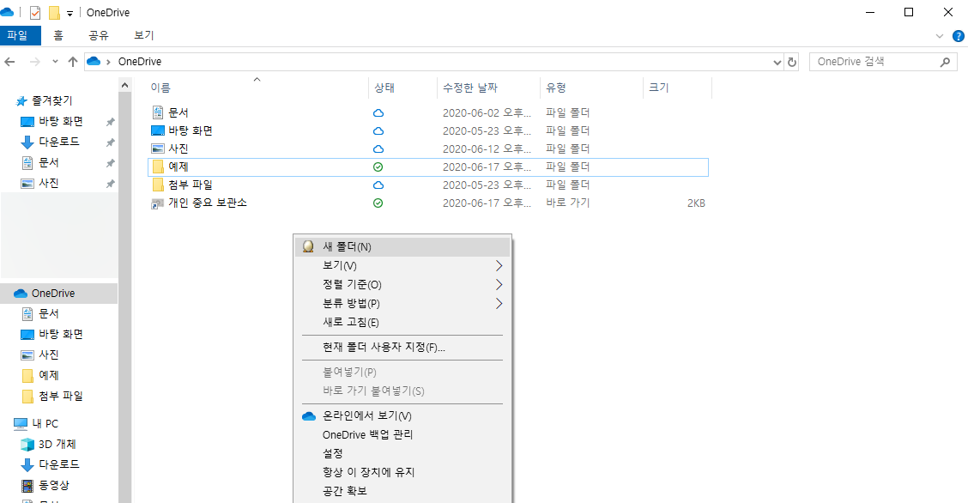Open 3D 개체 under 내 PC
This screenshot has width=980, height=503.
click(57, 445)
